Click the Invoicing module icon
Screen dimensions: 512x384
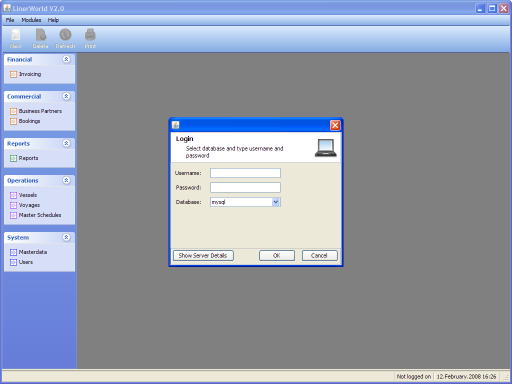coord(13,74)
